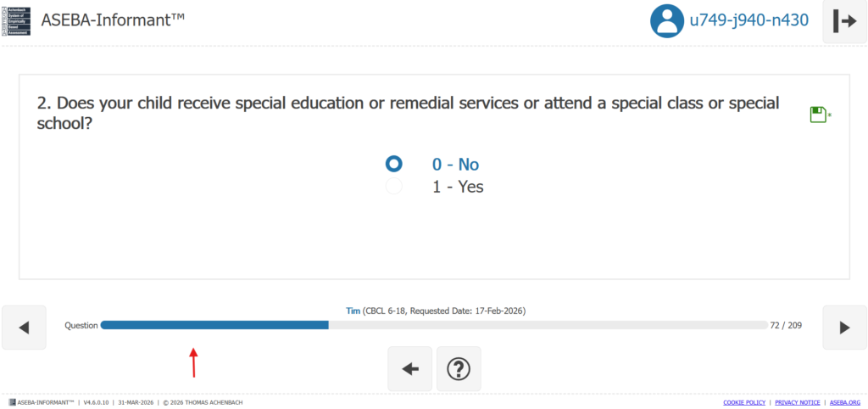The width and height of the screenshot is (868, 409).
Task: Open the Privacy Notice link
Action: (798, 401)
